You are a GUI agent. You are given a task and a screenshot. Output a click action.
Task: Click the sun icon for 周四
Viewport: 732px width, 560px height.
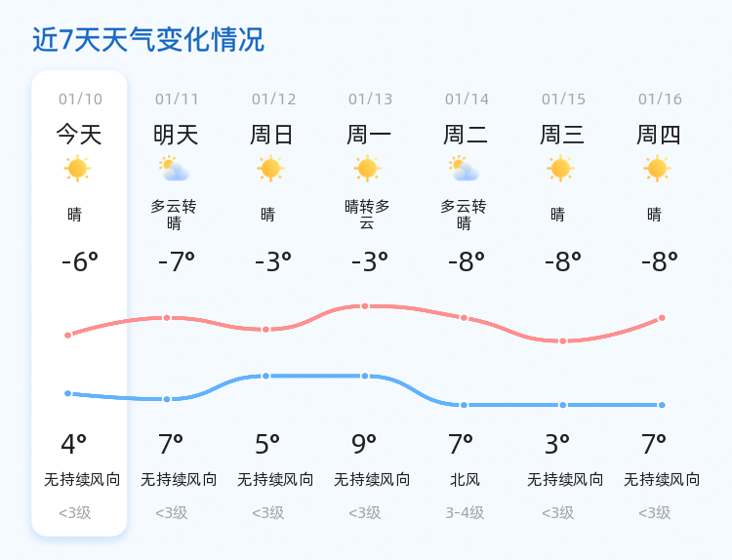point(657,169)
